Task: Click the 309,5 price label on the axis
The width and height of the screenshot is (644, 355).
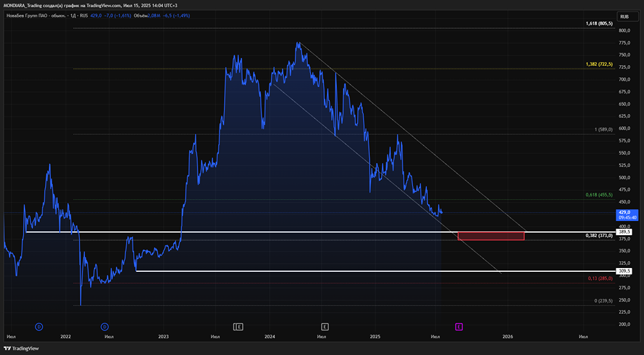Action: [624, 271]
